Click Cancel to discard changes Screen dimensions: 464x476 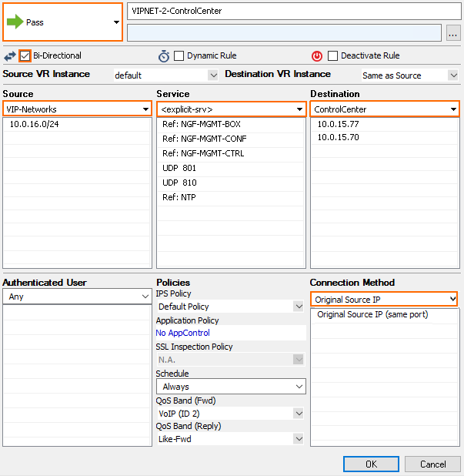click(x=432, y=464)
